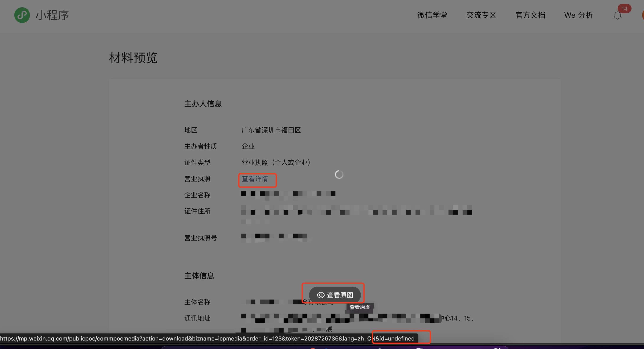Open the 微信学堂 menu item

pos(432,15)
